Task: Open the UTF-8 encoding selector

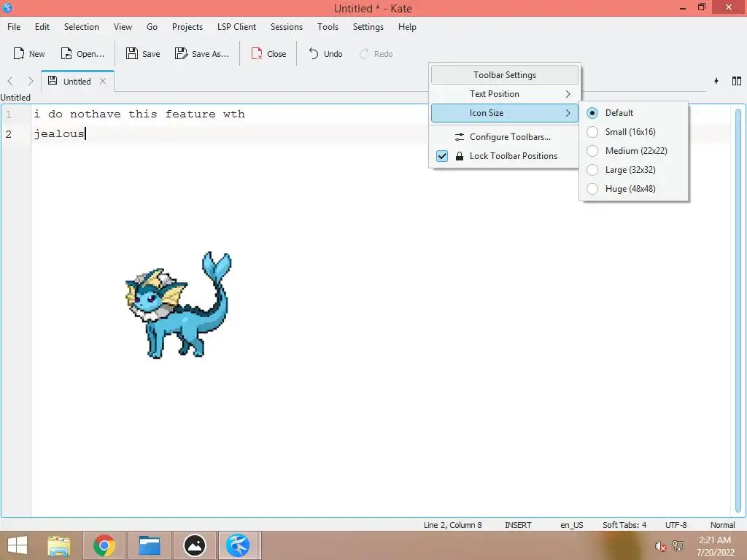Action: pyautogui.click(x=676, y=525)
